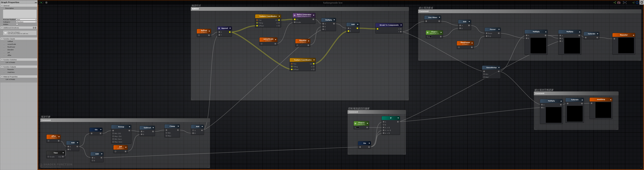Click the drag handle beside masklerp output

pos(4,72)
